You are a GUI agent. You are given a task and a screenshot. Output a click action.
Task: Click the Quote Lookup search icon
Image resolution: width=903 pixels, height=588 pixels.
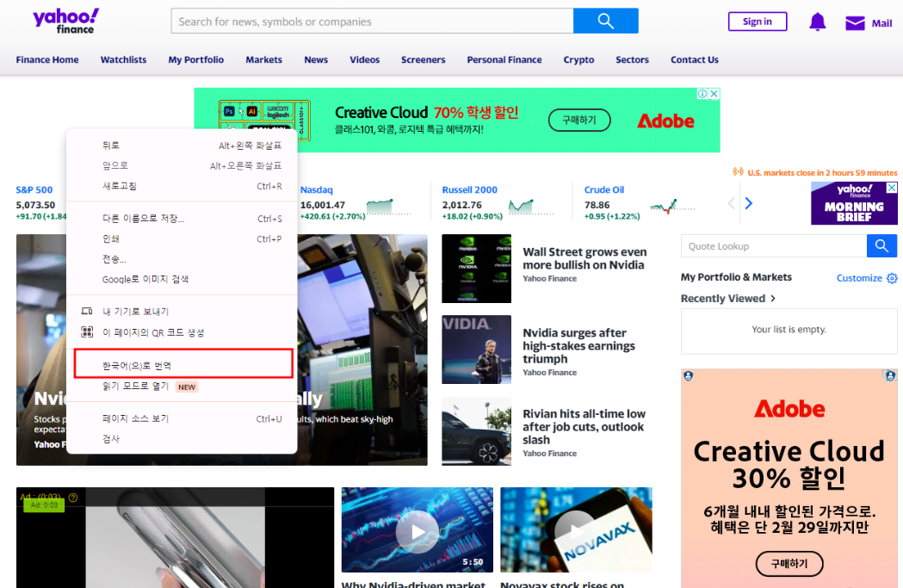coord(881,246)
